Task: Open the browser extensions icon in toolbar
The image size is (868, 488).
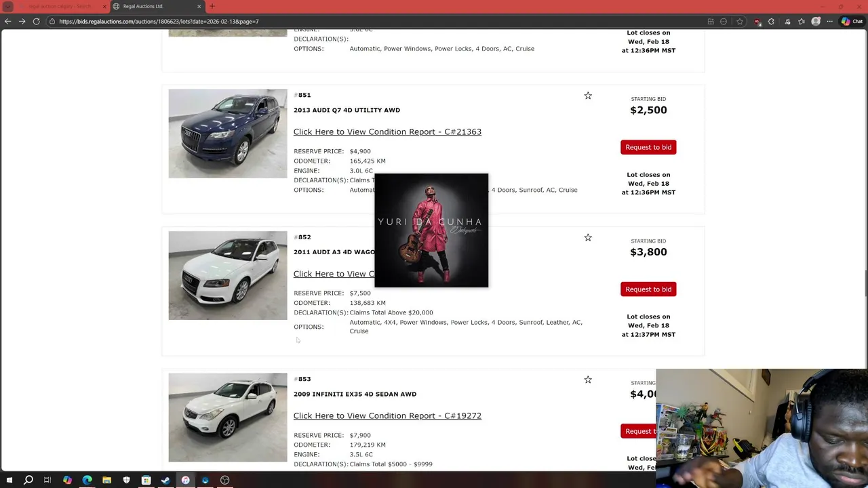Action: click(x=771, y=22)
